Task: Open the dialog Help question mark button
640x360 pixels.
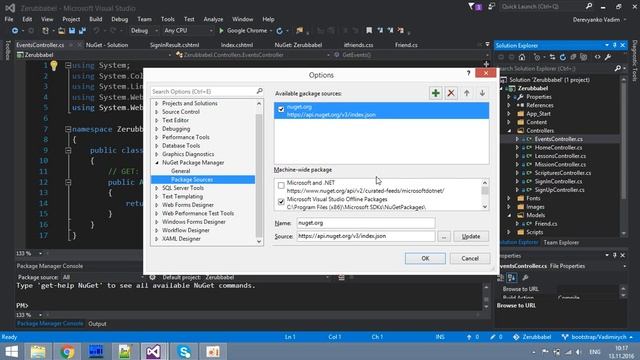Action: pos(468,73)
